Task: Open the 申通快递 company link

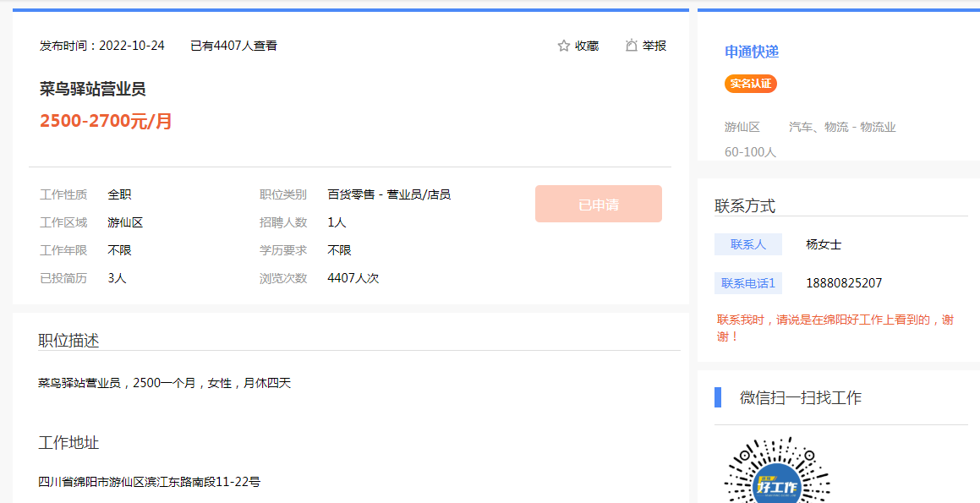Action: [752, 52]
